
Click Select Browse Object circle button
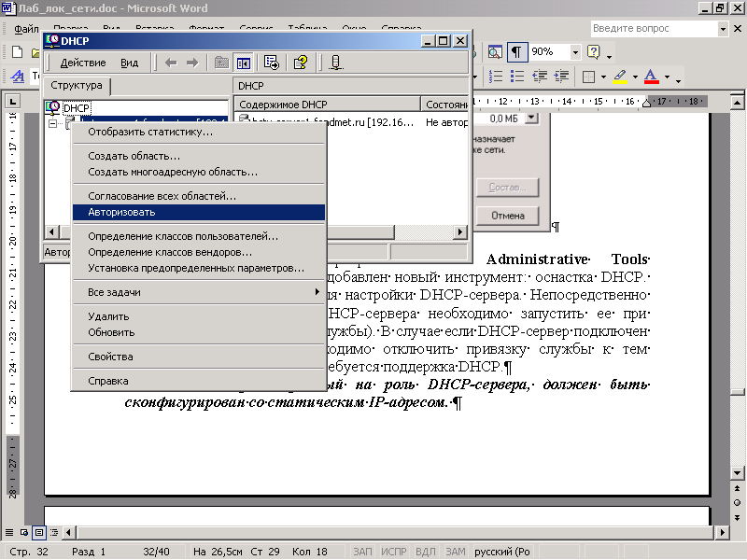(737, 503)
